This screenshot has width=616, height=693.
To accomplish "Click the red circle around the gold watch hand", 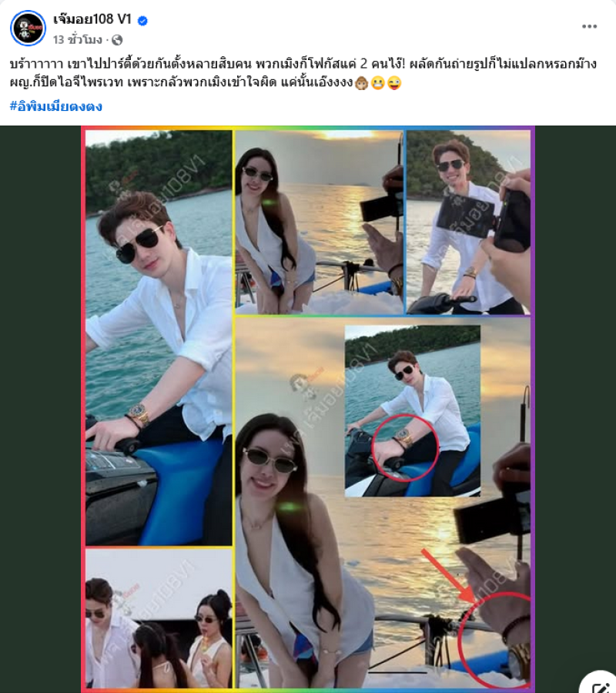I will [x=494, y=640].
